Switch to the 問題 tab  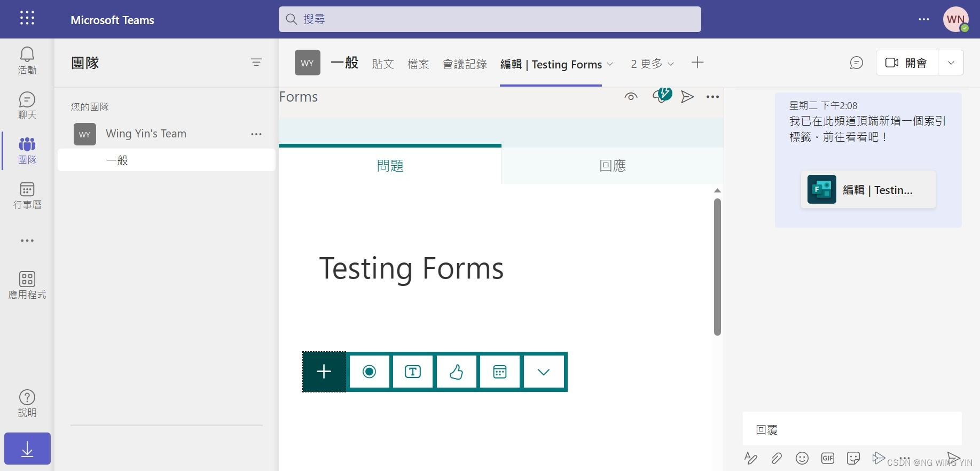coord(390,166)
